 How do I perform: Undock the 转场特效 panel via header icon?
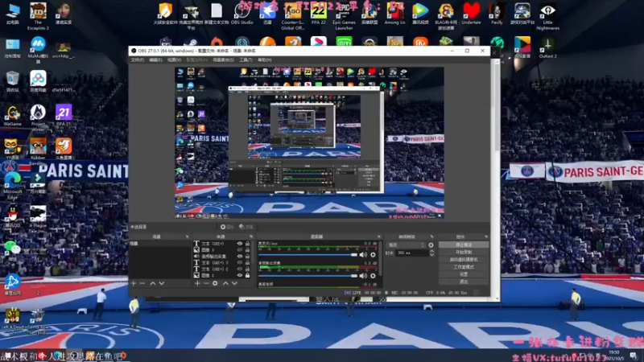coord(431,237)
